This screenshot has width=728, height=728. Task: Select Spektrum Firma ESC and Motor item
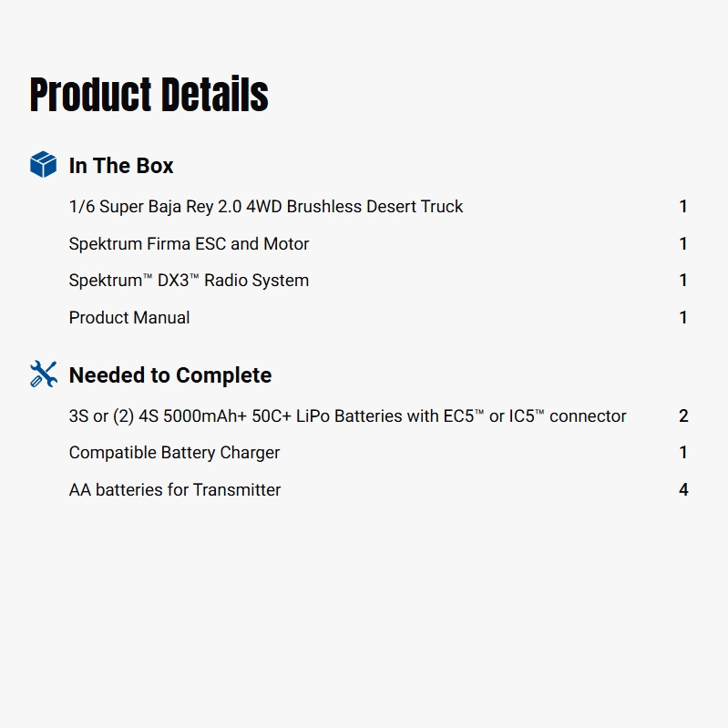pyautogui.click(x=189, y=244)
